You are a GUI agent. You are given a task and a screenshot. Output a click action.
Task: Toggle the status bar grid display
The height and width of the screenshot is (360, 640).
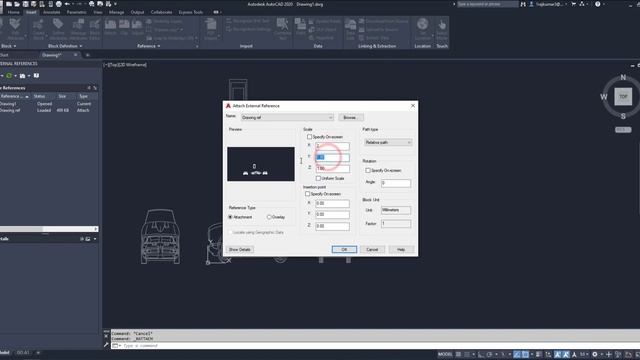click(x=458, y=354)
